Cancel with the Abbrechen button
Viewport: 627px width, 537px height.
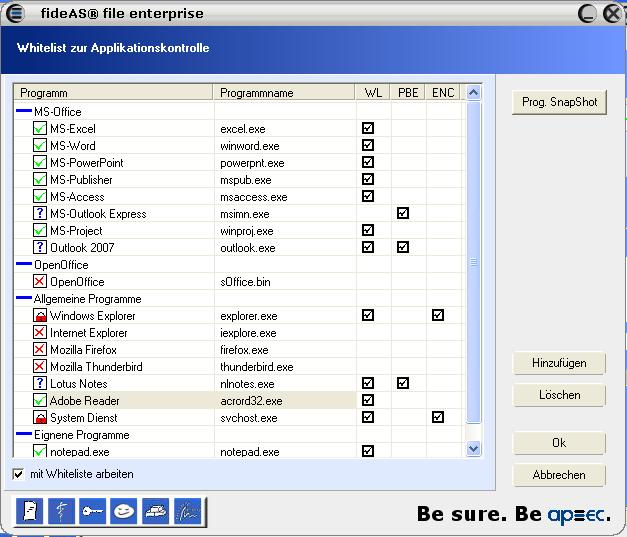coord(559,475)
